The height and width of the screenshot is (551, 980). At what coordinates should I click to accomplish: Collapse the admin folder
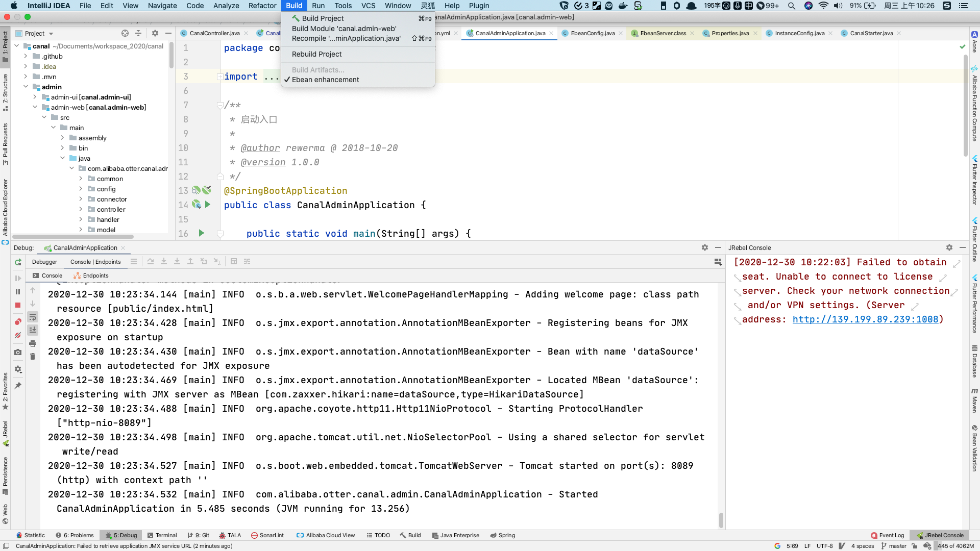(x=26, y=87)
